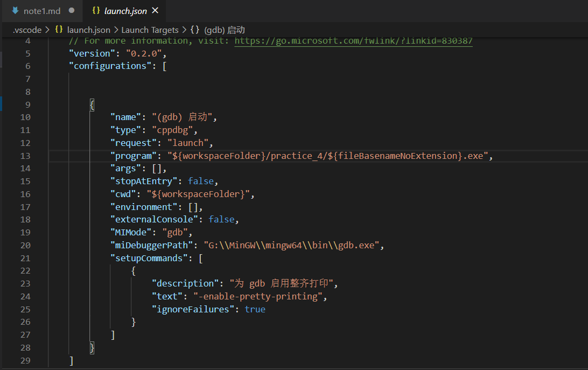The height and width of the screenshot is (370, 588).
Task: Open launch.json breadcrumb file picker
Action: click(88, 30)
